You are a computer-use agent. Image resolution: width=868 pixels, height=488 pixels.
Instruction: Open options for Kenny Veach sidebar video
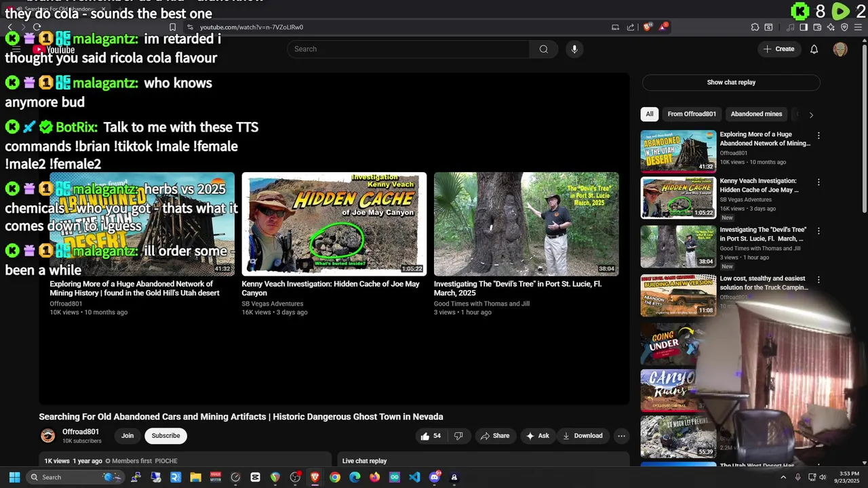818,182
